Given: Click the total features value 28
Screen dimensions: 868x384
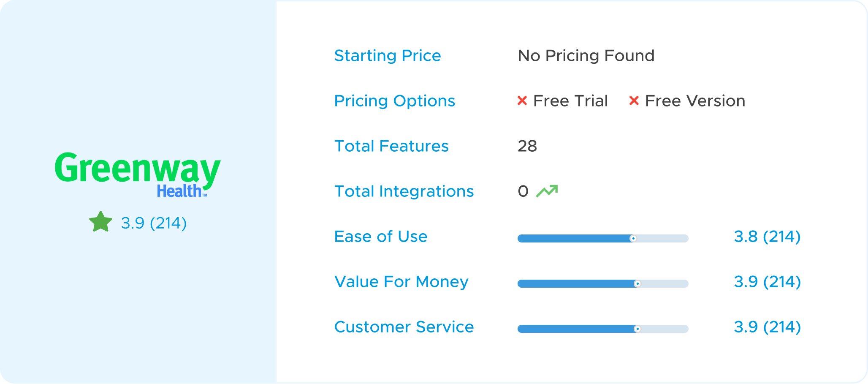Looking at the screenshot, I should click(x=527, y=146).
